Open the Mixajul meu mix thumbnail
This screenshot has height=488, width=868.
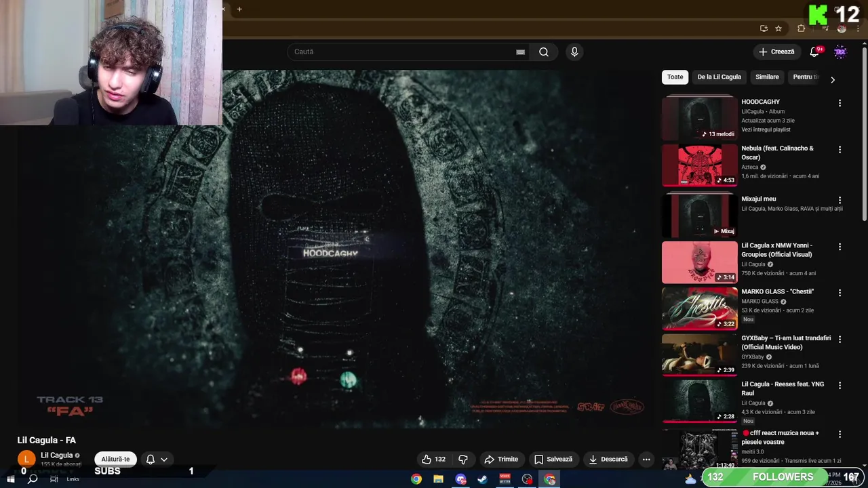point(699,216)
